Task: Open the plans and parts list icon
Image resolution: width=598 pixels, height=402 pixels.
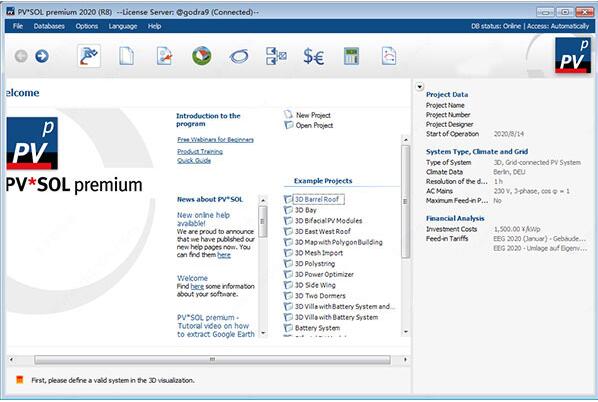Action: pos(276,56)
